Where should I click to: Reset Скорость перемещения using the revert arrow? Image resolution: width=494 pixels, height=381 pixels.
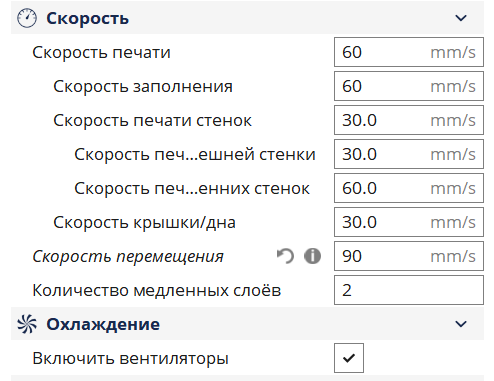[285, 256]
